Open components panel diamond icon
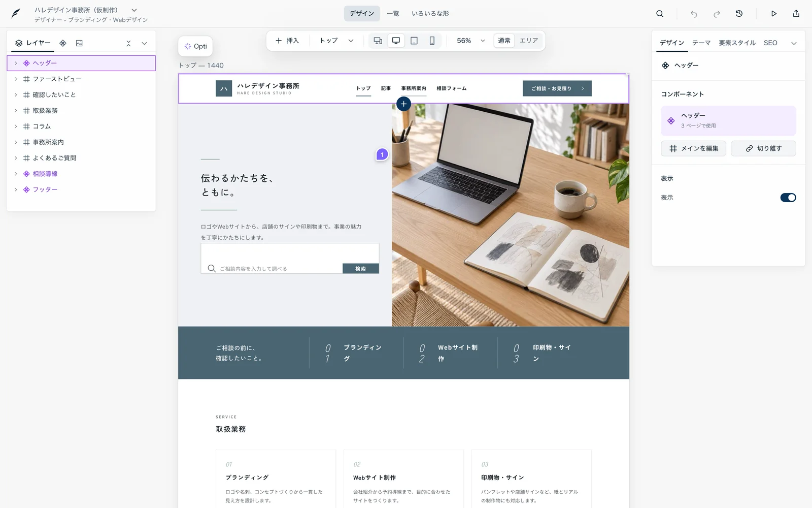 pyautogui.click(x=63, y=43)
